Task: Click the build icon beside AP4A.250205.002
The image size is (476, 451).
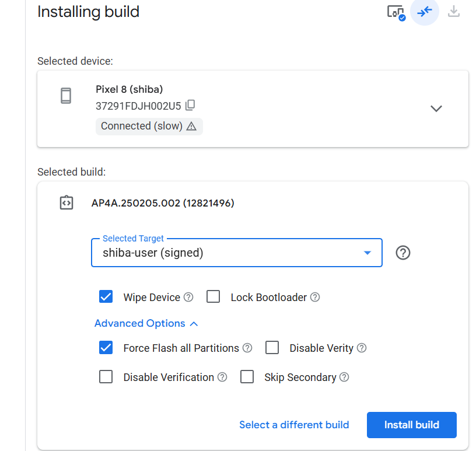Action: coord(66,203)
